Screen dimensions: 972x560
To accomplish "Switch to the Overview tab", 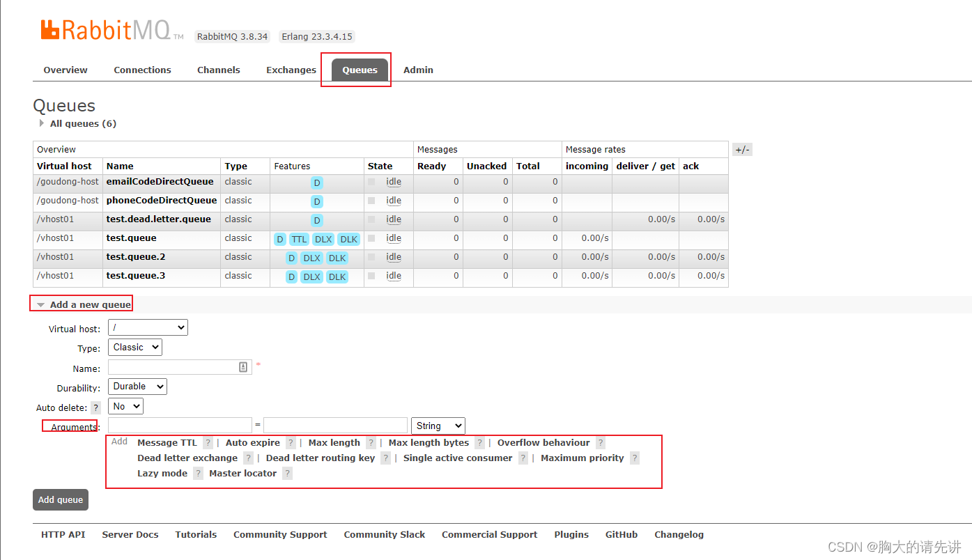I will (65, 70).
